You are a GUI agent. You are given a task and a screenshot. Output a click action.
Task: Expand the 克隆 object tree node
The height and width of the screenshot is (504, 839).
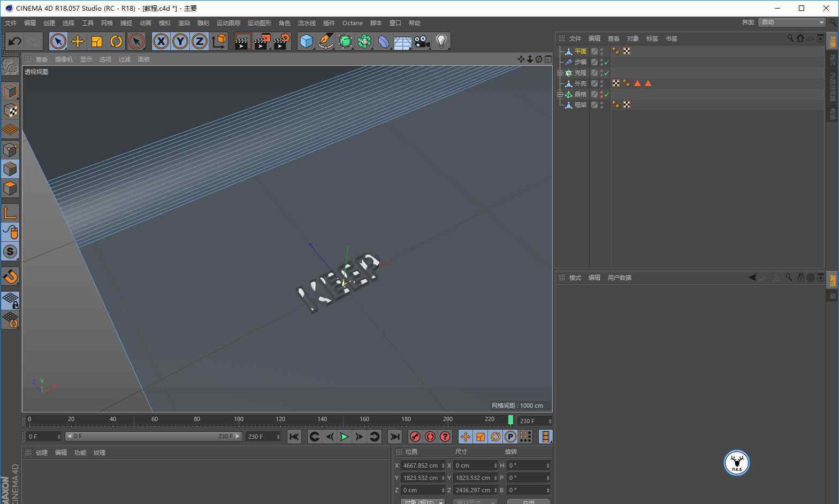click(x=560, y=73)
